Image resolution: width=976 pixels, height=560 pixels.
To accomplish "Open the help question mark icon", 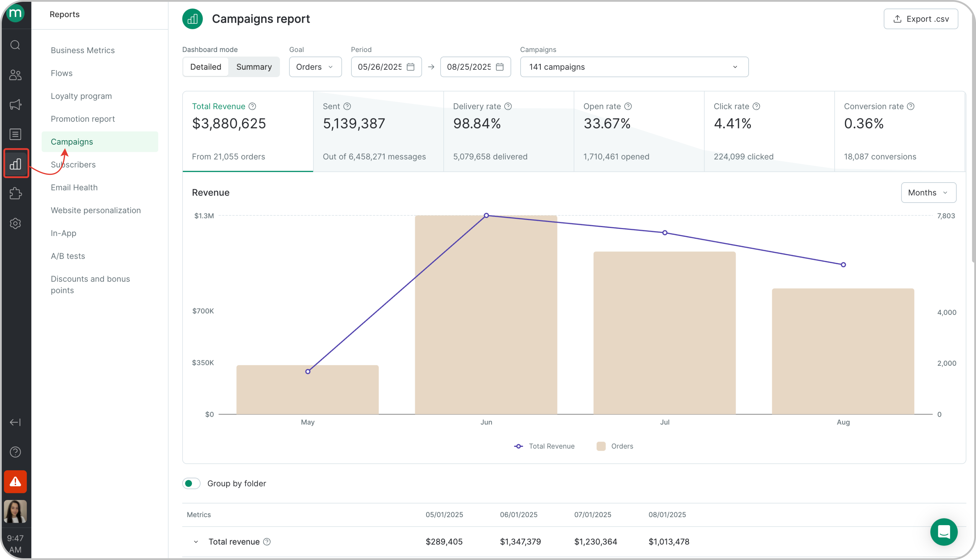I will tap(15, 452).
